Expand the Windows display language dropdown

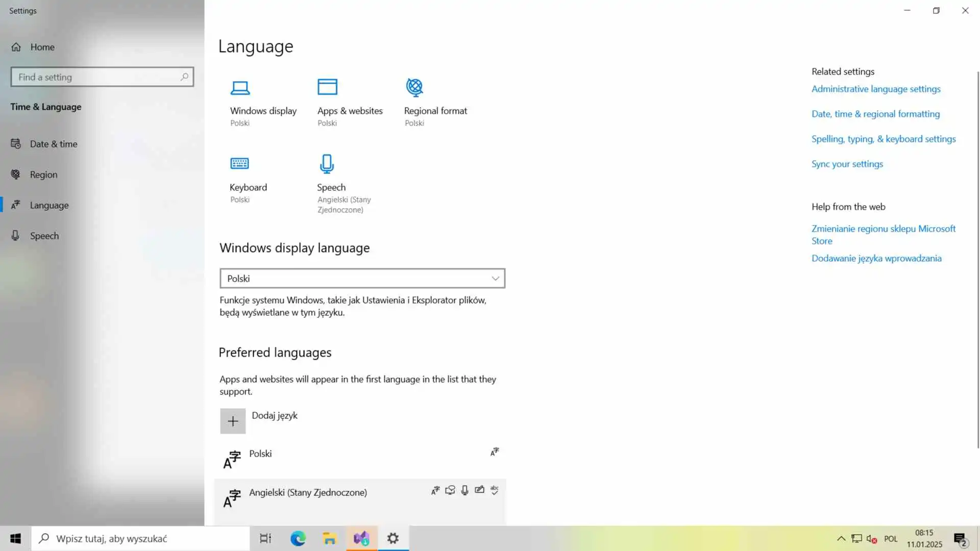[x=362, y=279]
